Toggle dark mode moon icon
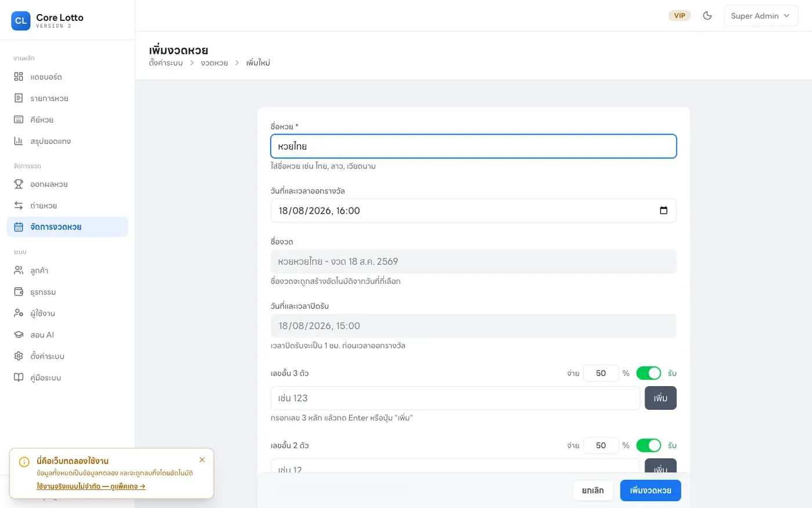 (707, 16)
